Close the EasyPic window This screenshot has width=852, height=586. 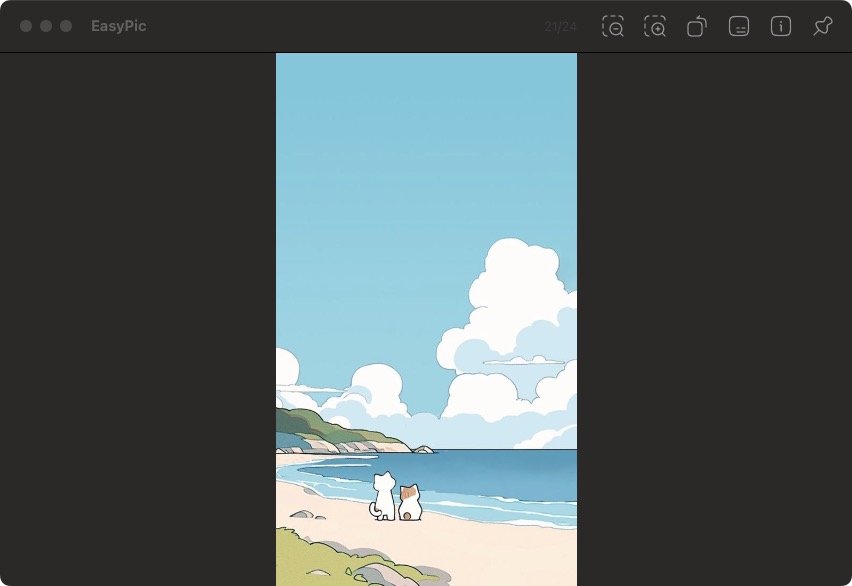click(26, 26)
